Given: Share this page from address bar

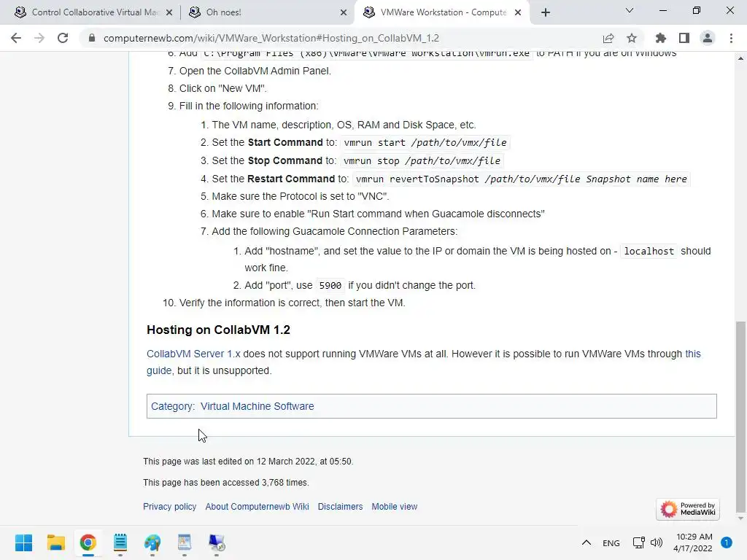Looking at the screenshot, I should point(608,38).
